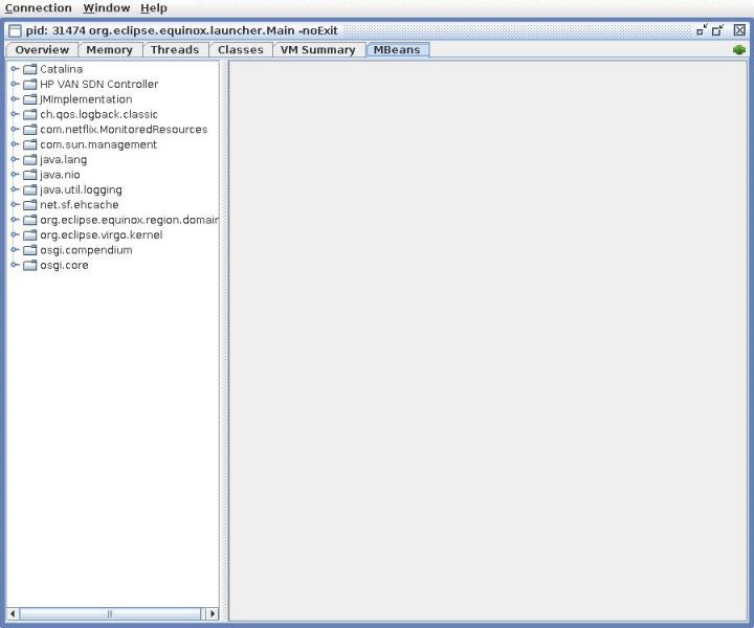Click the osgi.compendium folder icon

(30, 250)
